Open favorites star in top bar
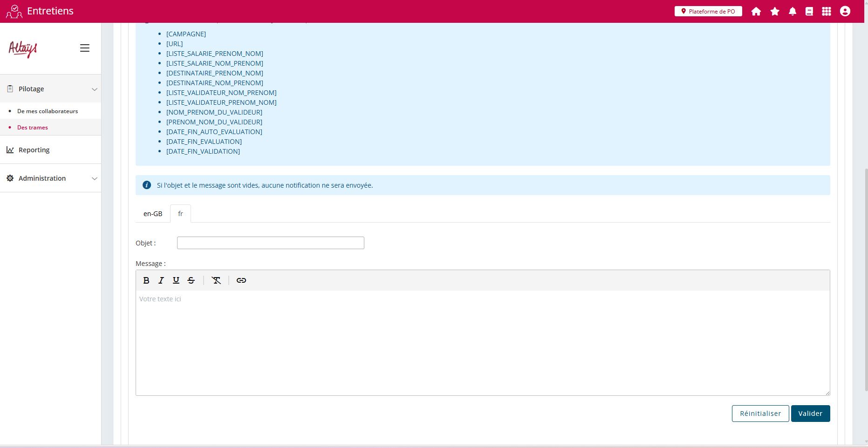The image size is (868, 448). [775, 11]
